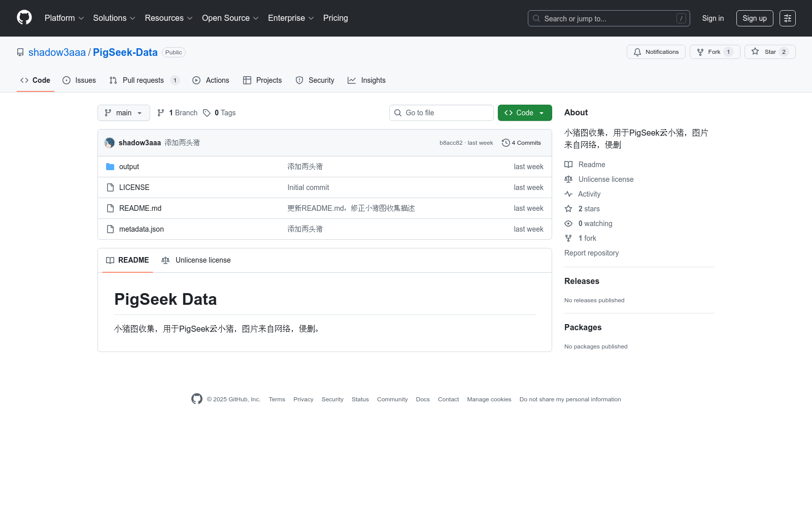Click the bell Notifications button
Image resolution: width=812 pixels, height=508 pixels.
[656, 52]
